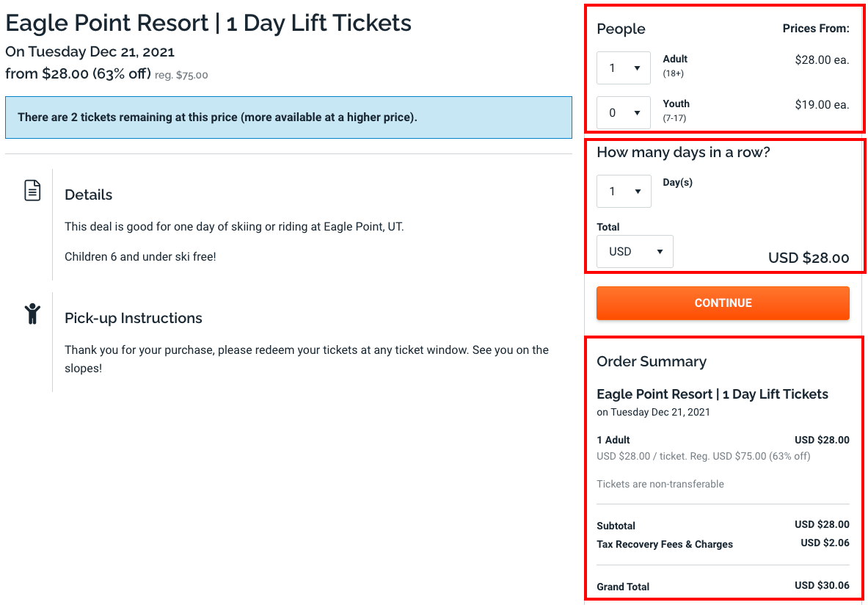Click the Order Summary heading
868x605 pixels.
[x=652, y=361]
